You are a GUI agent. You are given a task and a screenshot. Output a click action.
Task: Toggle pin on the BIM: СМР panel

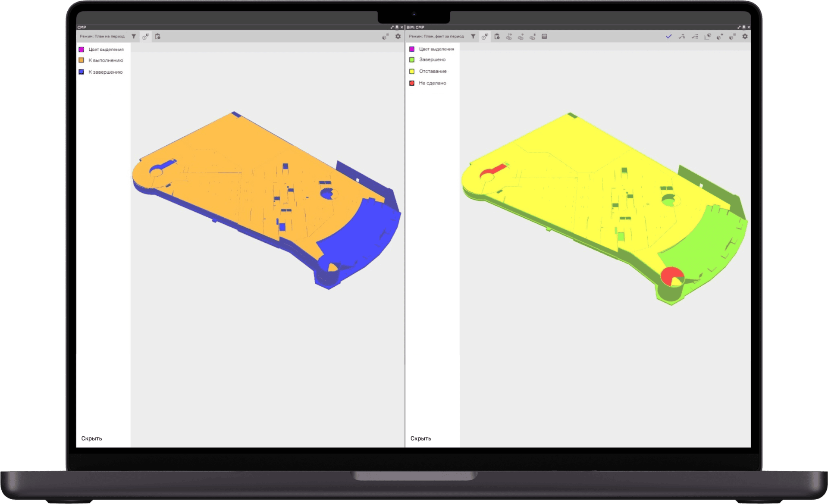744,27
